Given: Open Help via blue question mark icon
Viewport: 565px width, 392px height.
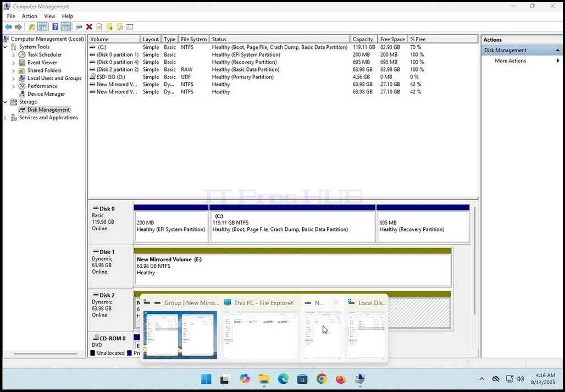Looking at the screenshot, I should [x=55, y=27].
